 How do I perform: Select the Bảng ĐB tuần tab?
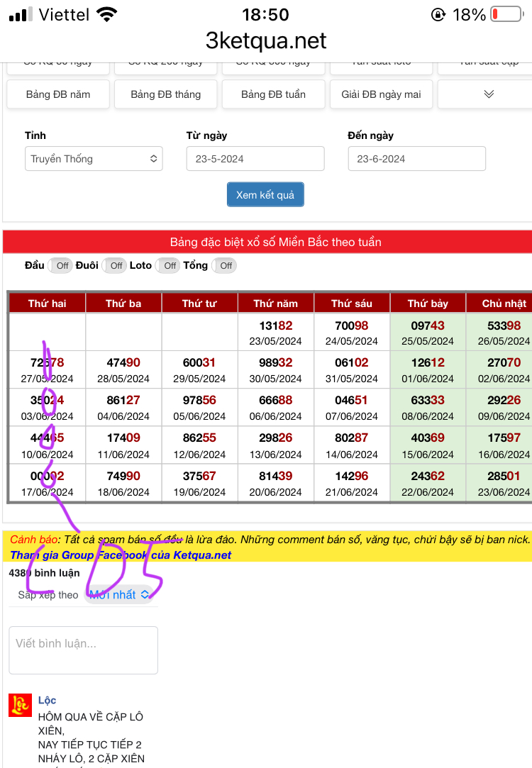pos(273,94)
